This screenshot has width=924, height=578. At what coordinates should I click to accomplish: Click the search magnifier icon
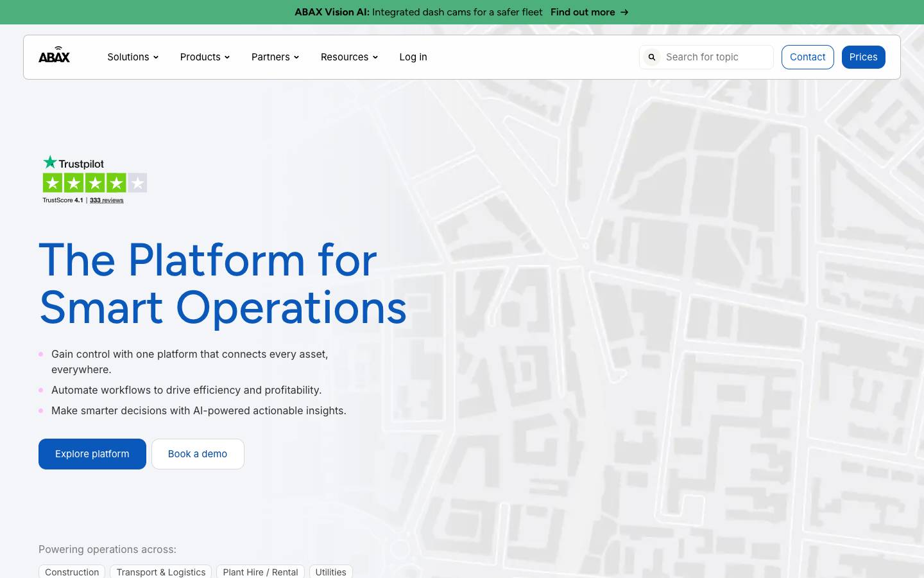point(652,57)
